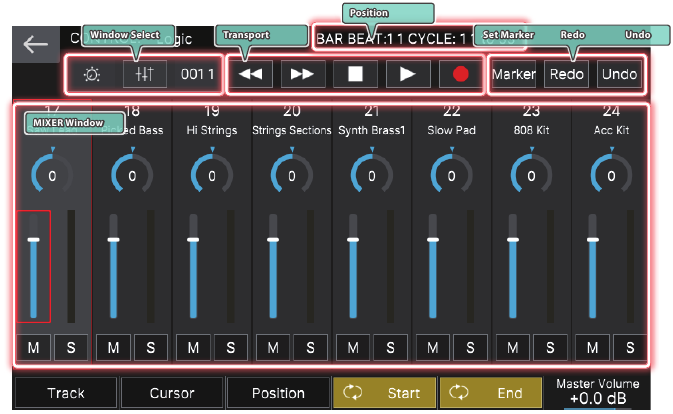Solo track 19 Hi Strings
The image size is (673, 414).
point(230,348)
